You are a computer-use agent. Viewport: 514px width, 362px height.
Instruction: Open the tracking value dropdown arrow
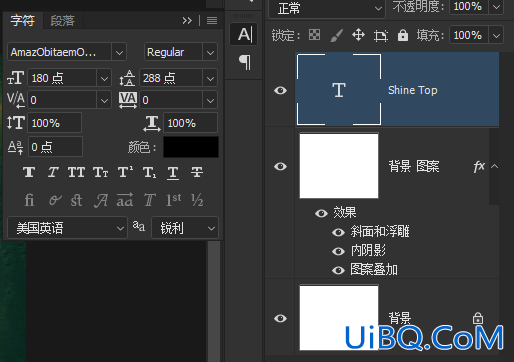click(x=210, y=100)
